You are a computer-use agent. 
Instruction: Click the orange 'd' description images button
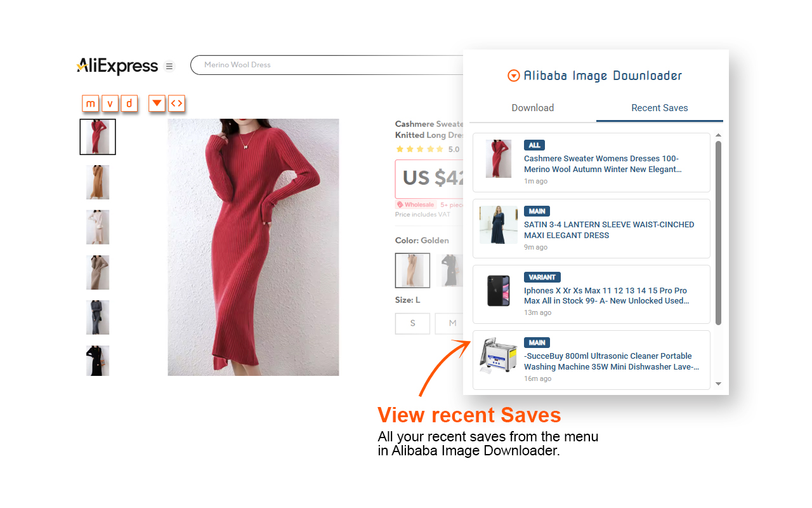click(x=129, y=104)
